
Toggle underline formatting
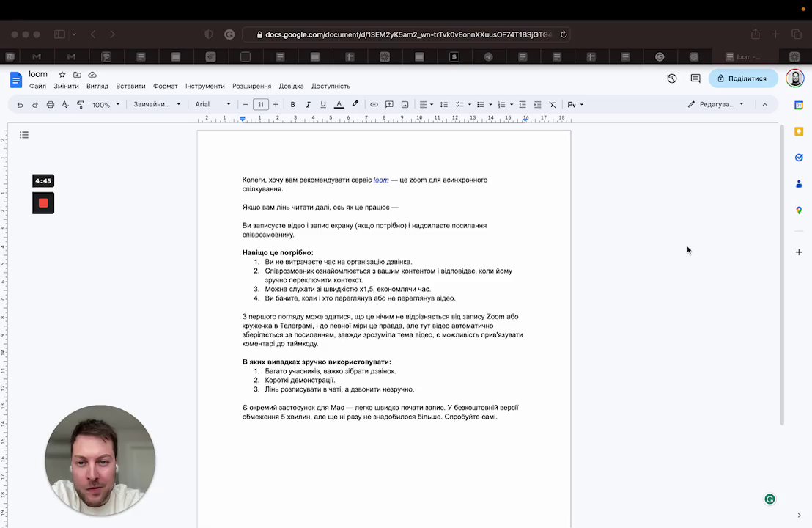coord(323,105)
